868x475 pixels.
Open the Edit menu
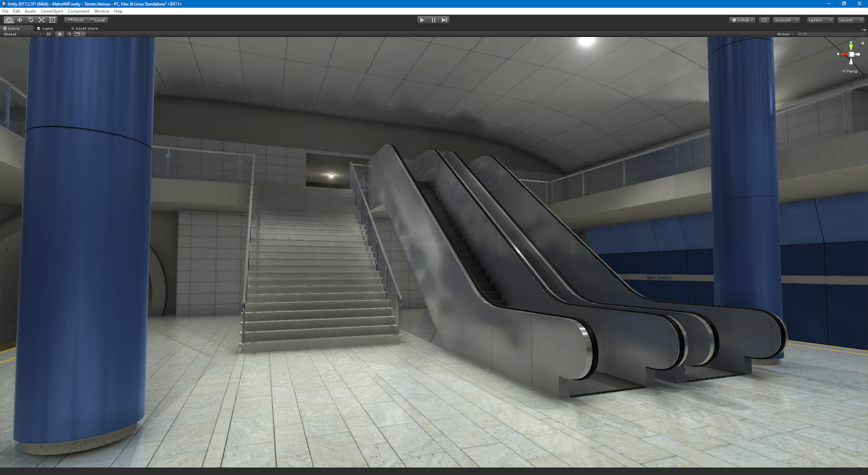point(16,11)
